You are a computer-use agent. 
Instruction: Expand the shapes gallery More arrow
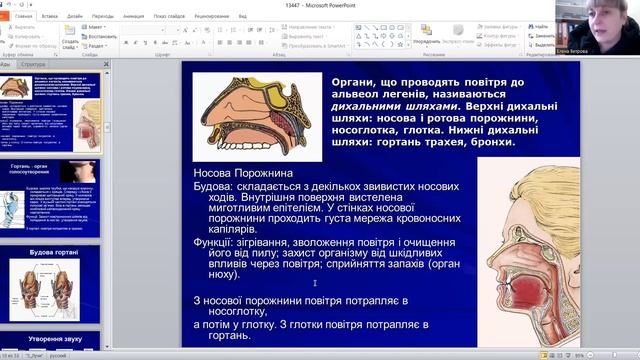click(408, 44)
